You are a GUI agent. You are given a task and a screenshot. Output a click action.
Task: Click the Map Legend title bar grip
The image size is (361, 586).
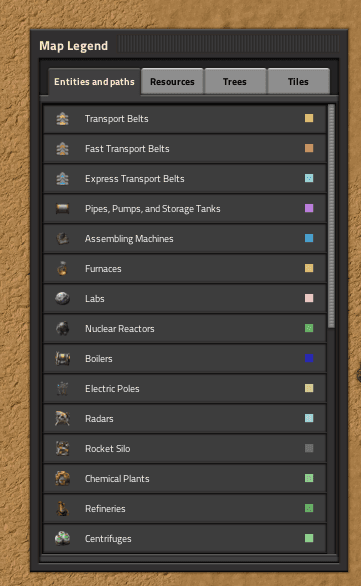tap(228, 44)
